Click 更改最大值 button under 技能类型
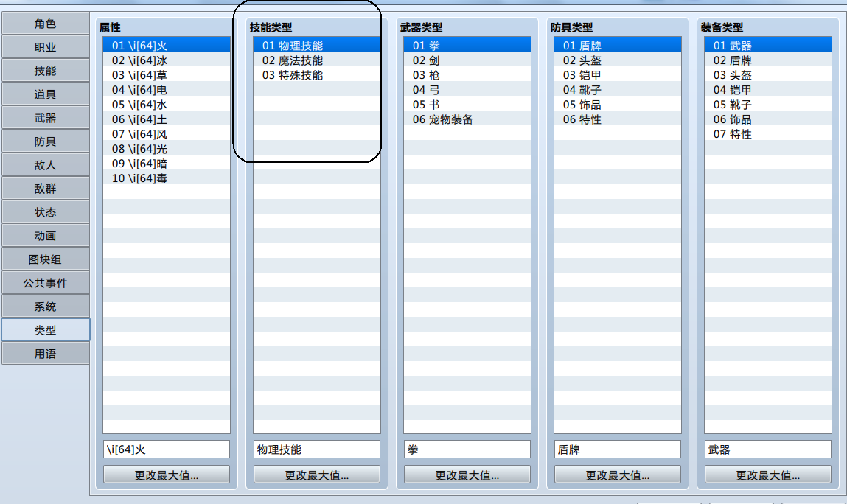 (316, 475)
